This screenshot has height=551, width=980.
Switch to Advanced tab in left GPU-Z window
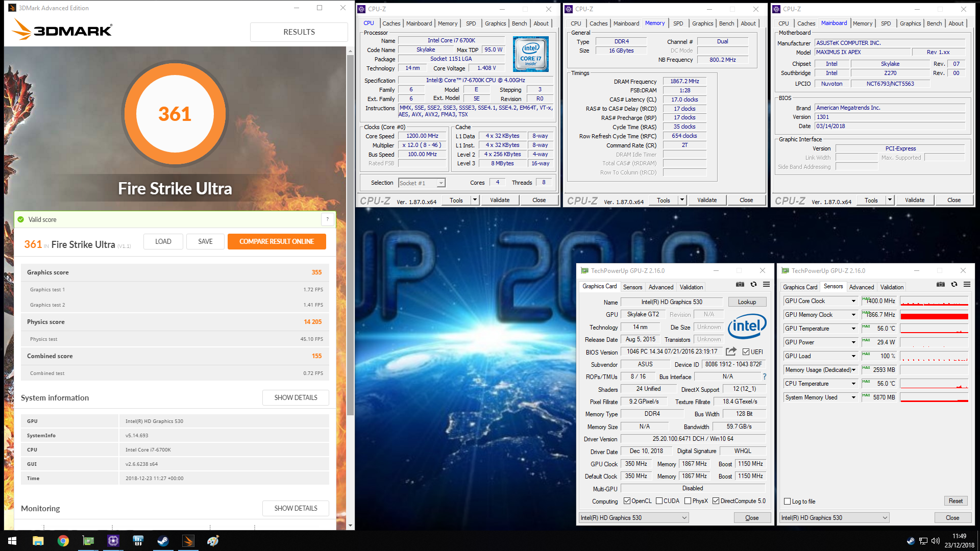(661, 287)
